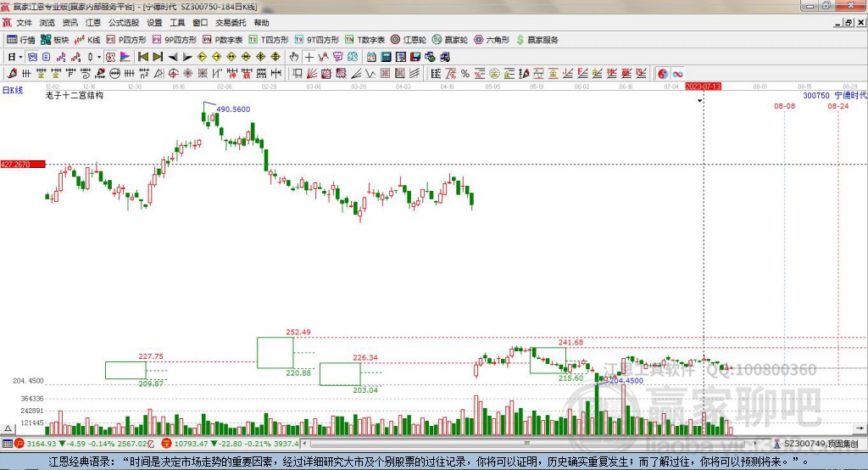Select the red fan-lines tool icon

(311, 73)
